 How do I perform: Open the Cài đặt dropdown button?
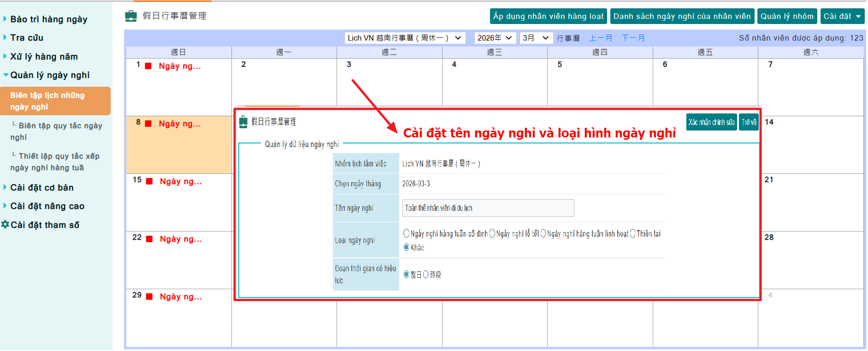[842, 16]
